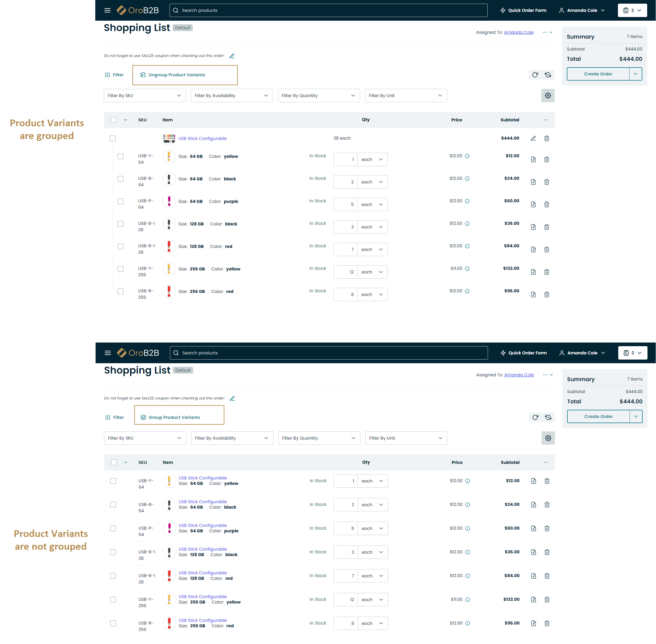Screen dimensions: 656x644
Task: Click the add note icon on the USB-Y-64 row
Action: pyautogui.click(x=533, y=159)
